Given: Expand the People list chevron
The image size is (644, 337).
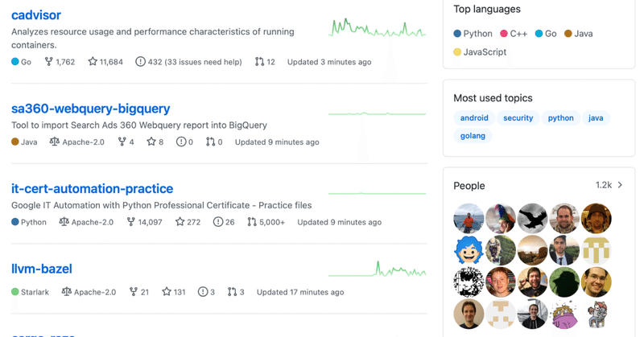Looking at the screenshot, I should click(x=620, y=185).
